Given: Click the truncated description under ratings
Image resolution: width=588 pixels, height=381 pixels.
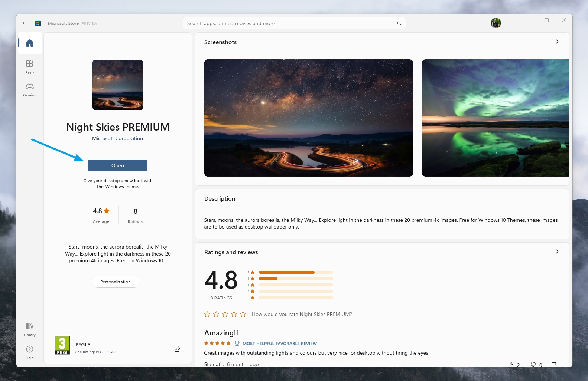Looking at the screenshot, I should [x=118, y=254].
